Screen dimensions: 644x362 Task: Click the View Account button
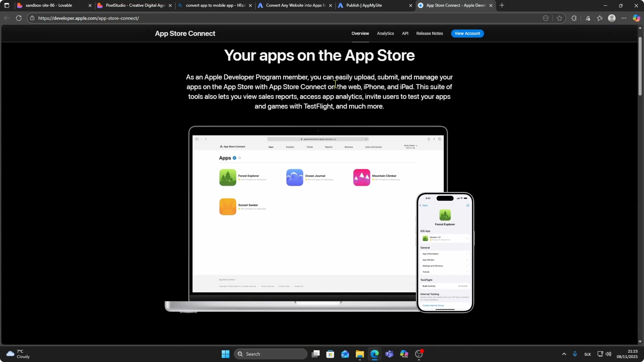[467, 33]
